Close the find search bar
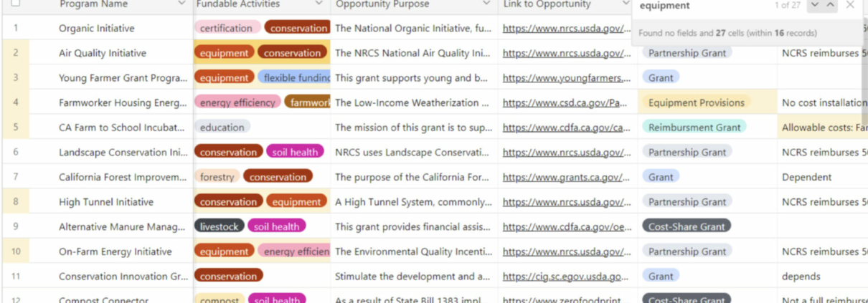868x303 pixels. click(850, 5)
